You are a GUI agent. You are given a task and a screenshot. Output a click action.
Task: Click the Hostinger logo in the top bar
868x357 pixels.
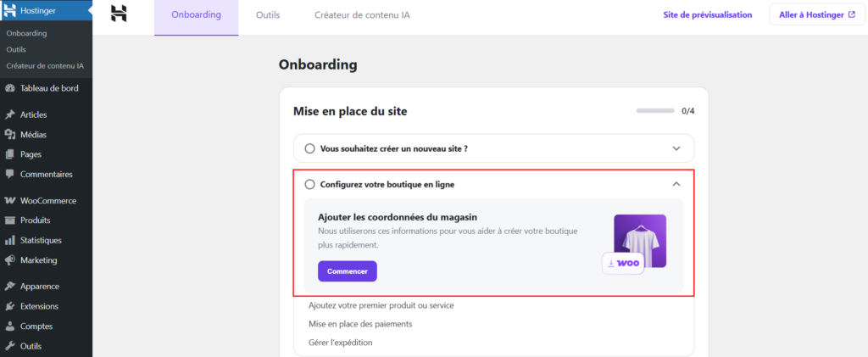pos(119,14)
